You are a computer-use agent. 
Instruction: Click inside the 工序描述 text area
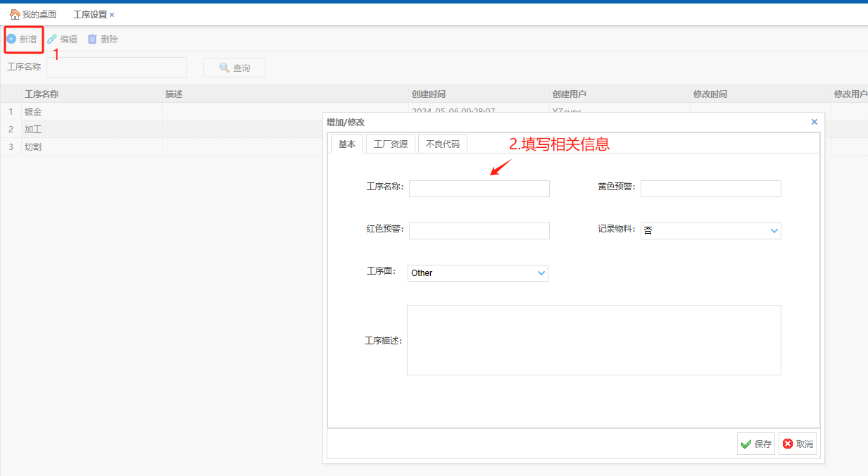coord(593,339)
